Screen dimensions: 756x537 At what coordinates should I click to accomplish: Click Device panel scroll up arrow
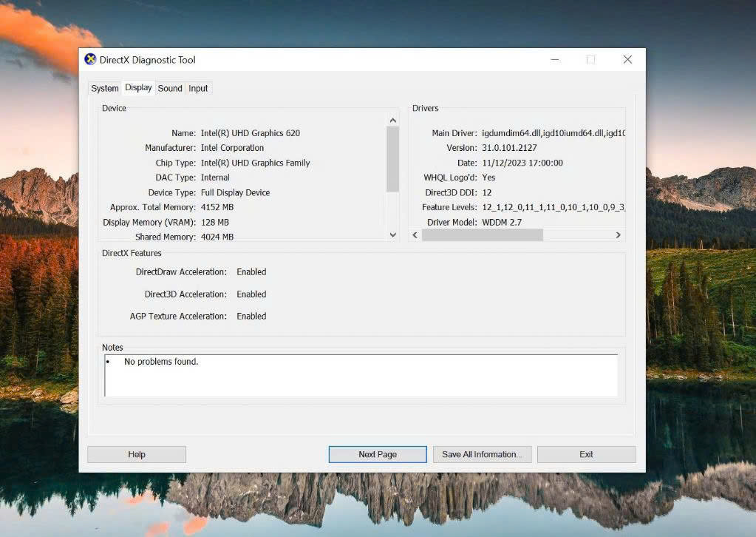(393, 120)
